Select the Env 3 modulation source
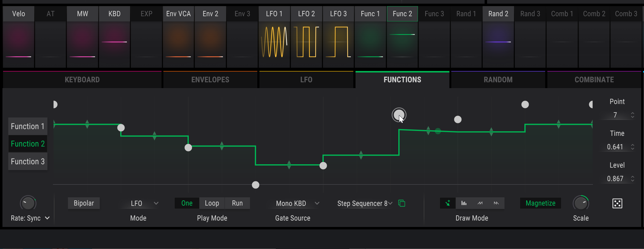 242,37
